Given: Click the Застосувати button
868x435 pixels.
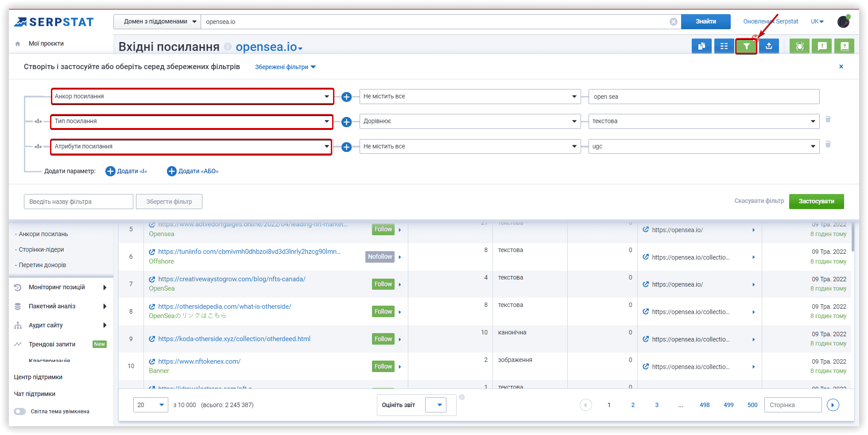Looking at the screenshot, I should click(x=816, y=201).
